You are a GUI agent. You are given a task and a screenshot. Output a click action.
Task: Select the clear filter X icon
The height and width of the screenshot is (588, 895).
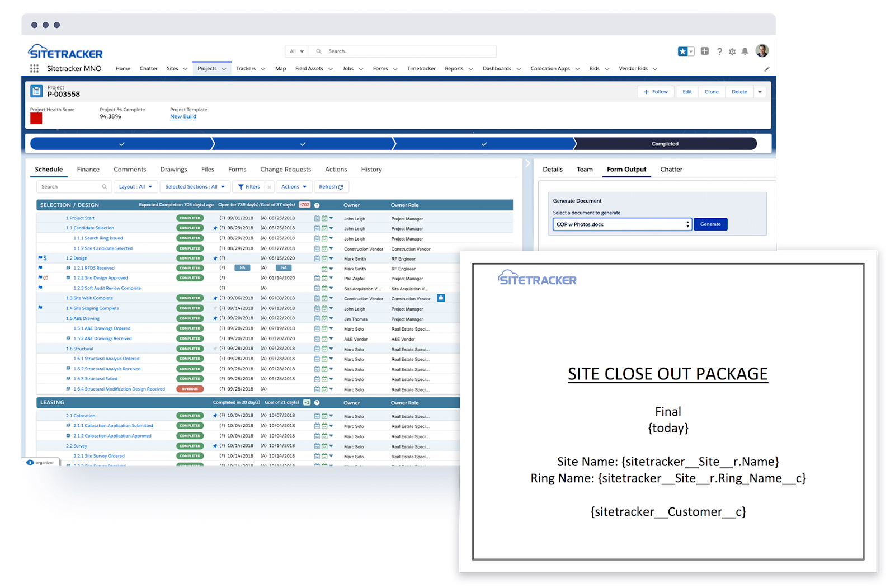click(x=270, y=187)
